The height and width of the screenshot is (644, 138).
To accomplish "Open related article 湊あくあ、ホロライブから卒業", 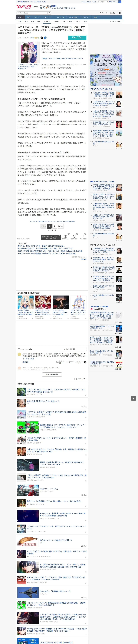I will [x=41, y=246].
